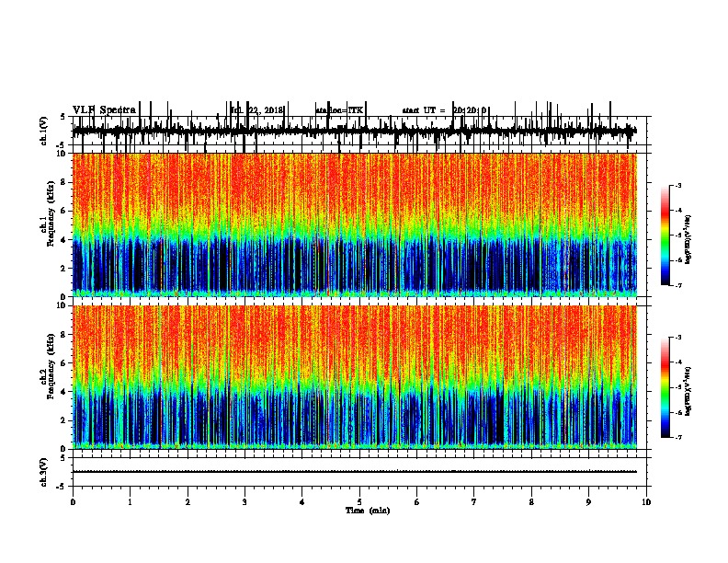Click the ch.2 spectrogram color bar
Image resolution: width=728 pixels, height=563 pixels.
[x=665, y=387]
